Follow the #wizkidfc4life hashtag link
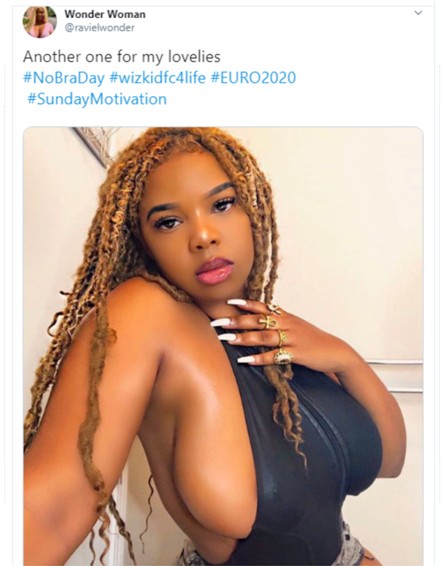Viewport: 444px width, 566px height. 157,78
